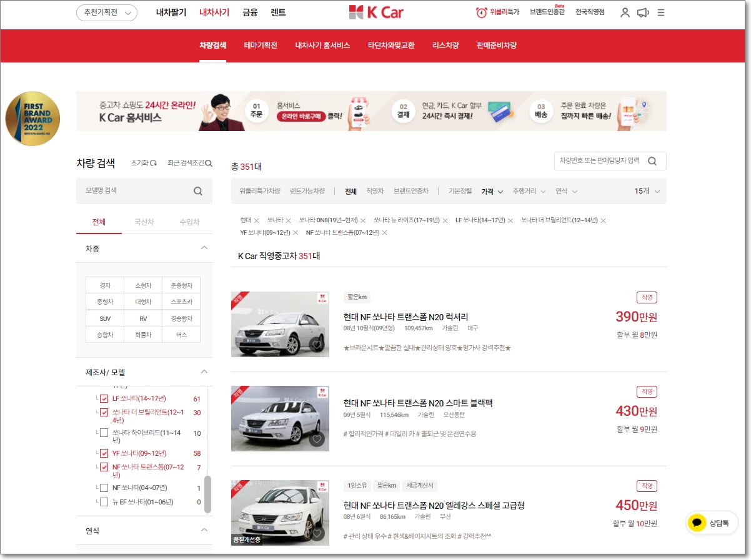Open 내차팔기 in top navigation
This screenshot has width=751, height=560.
[x=171, y=12]
